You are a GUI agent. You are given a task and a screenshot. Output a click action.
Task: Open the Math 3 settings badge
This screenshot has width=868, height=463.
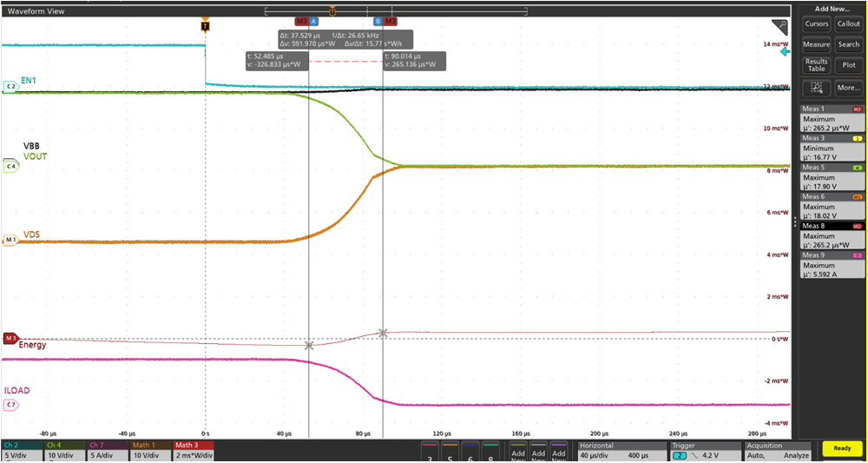[193, 451]
